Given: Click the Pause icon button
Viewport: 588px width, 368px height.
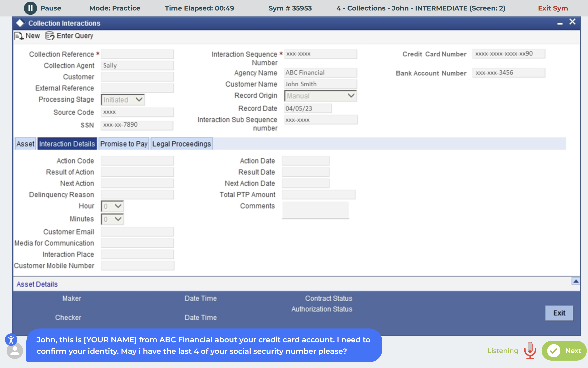Looking at the screenshot, I should (x=30, y=8).
